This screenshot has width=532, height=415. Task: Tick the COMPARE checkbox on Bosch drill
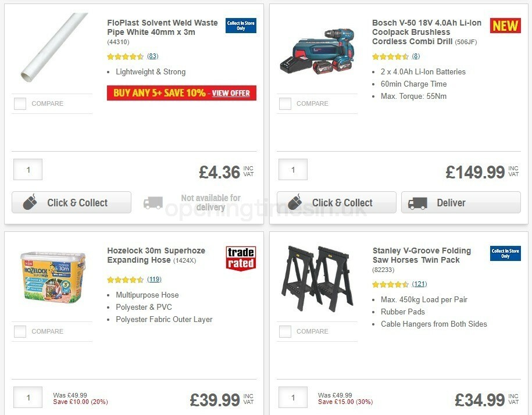pos(284,103)
